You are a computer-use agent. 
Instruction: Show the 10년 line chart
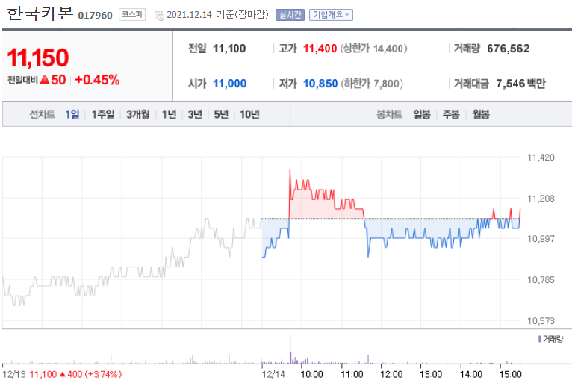tap(249, 114)
